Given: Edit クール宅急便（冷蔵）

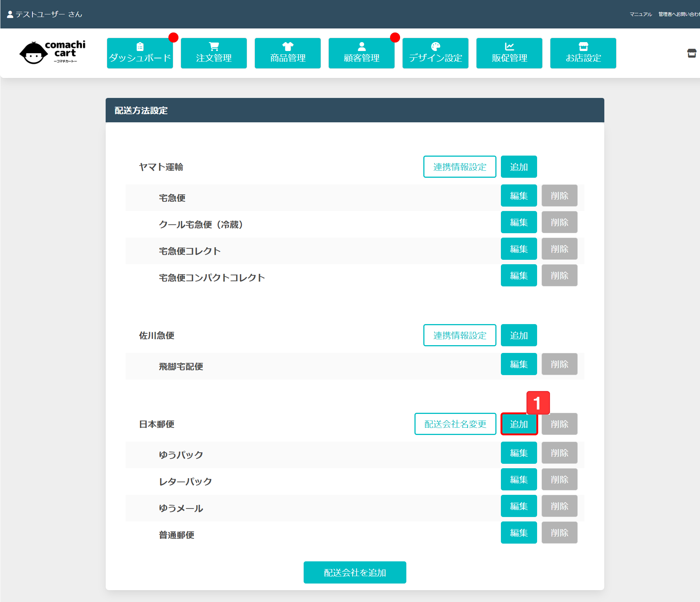Looking at the screenshot, I should 519,222.
